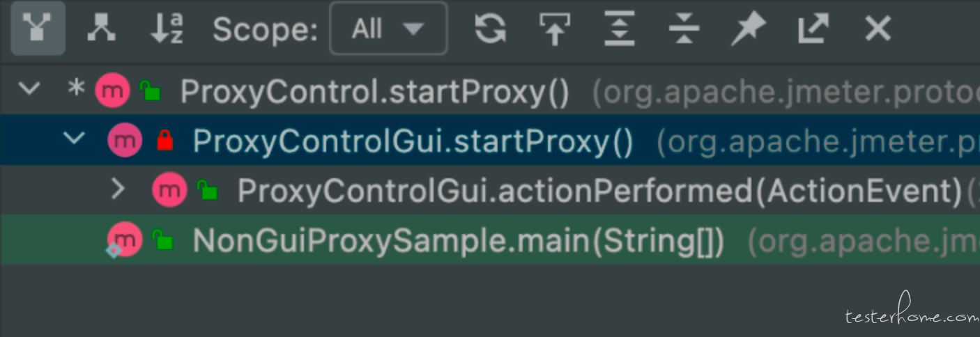
Task: Collapse all hierarchy nodes
Action: pyautogui.click(x=684, y=29)
